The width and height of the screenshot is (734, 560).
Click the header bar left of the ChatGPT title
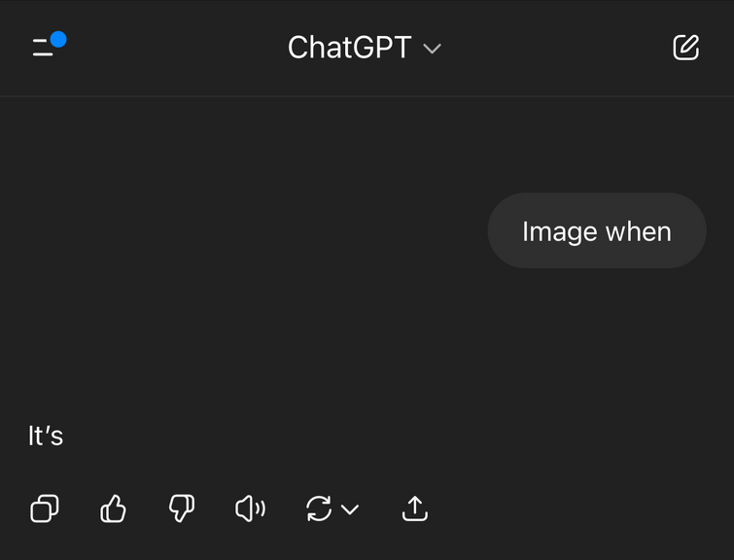pos(178,48)
